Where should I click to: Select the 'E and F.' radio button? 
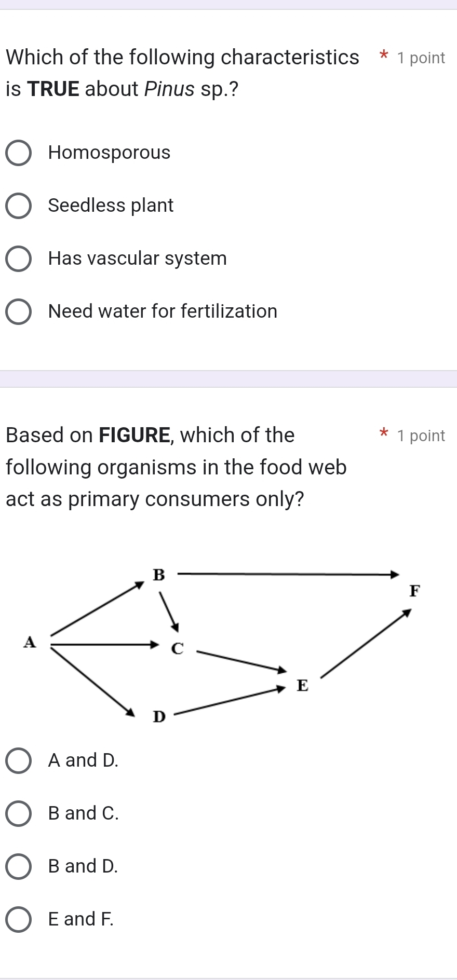click(19, 920)
